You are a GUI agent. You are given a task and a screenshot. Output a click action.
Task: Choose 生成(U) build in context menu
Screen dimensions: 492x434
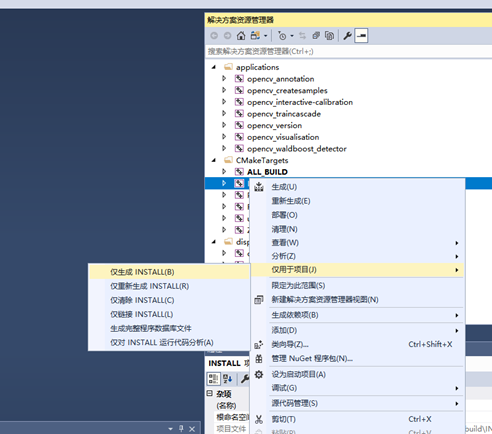357,187
